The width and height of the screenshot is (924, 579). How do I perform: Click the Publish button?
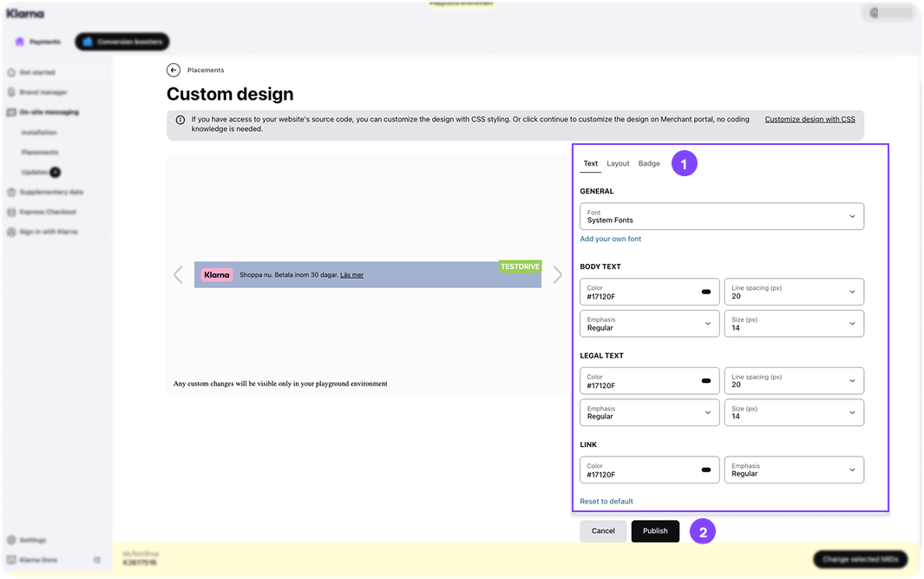[x=655, y=531]
